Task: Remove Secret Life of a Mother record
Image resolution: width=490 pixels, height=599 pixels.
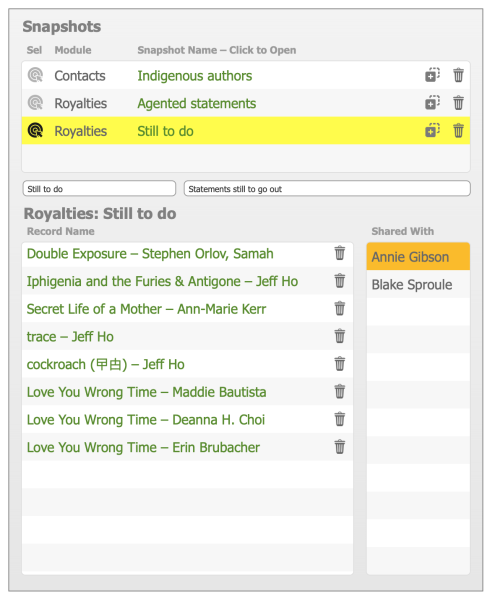Action: [x=340, y=308]
